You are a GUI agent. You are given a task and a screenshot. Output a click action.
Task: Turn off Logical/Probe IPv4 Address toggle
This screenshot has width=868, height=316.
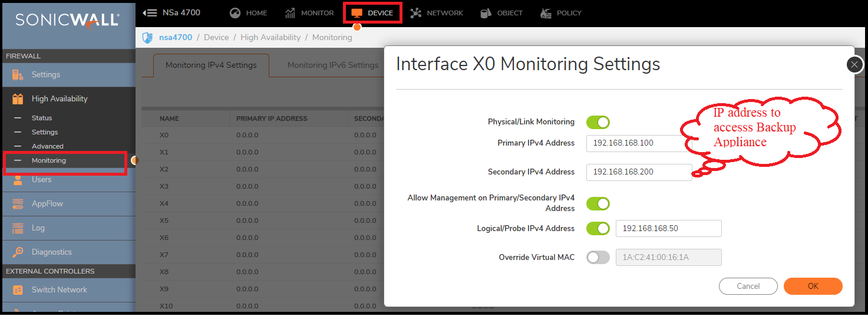click(598, 228)
